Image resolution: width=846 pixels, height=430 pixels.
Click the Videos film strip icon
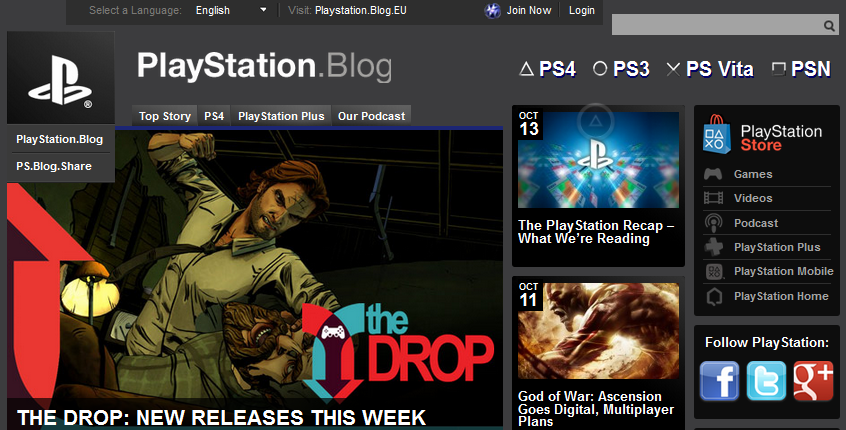point(713,198)
